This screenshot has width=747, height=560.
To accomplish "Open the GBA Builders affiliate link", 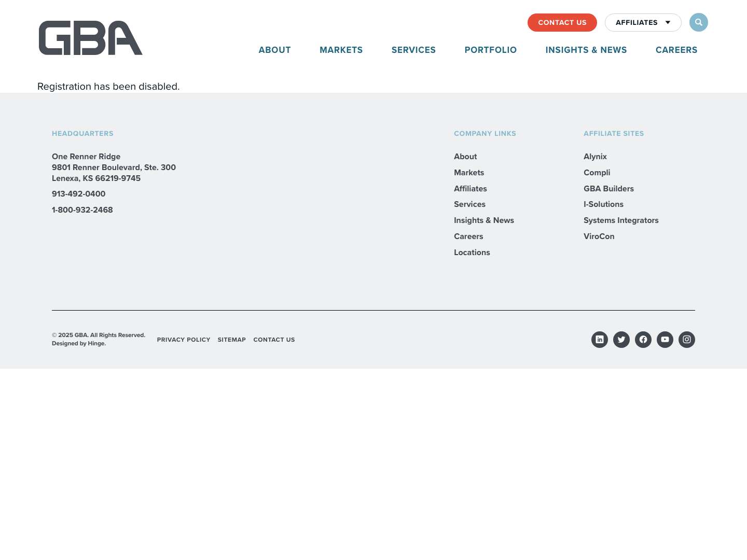I will coord(608,188).
